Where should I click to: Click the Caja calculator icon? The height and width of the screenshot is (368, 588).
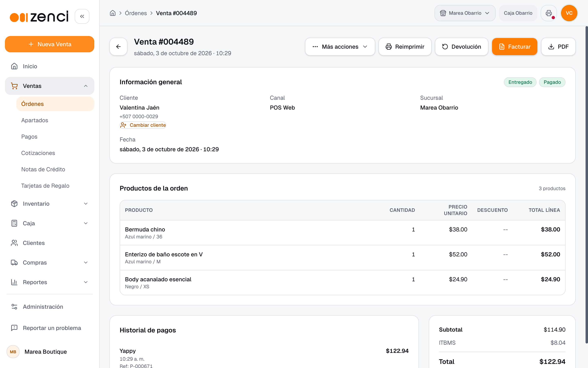[14, 223]
